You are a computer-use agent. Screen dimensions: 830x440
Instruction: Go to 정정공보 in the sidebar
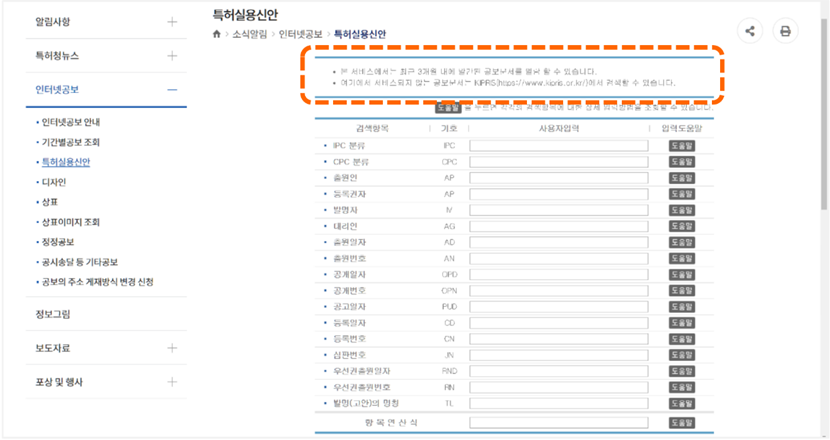point(58,242)
